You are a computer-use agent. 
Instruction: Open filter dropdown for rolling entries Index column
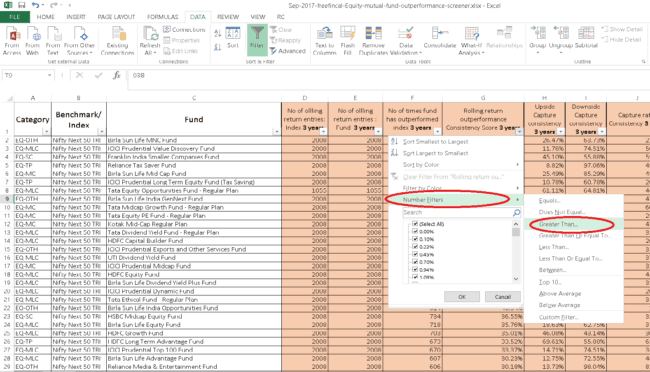click(323, 131)
